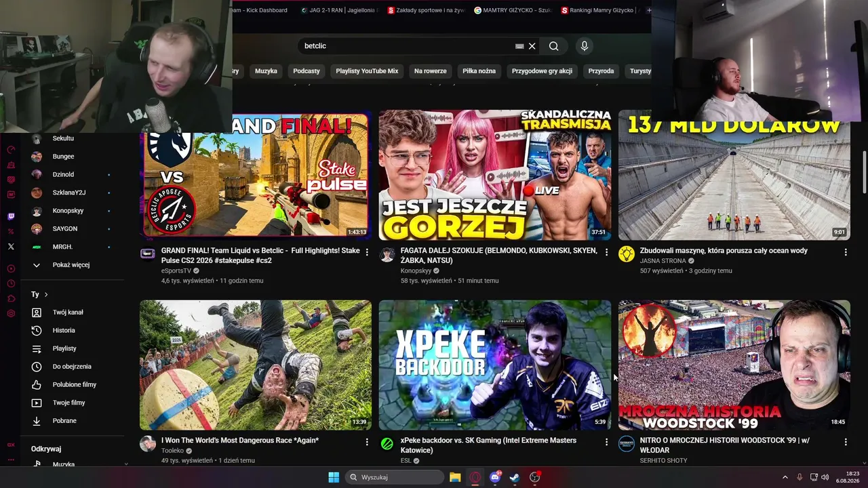Switch to the Rankingi Mamry Giżycko tab

click(599, 10)
